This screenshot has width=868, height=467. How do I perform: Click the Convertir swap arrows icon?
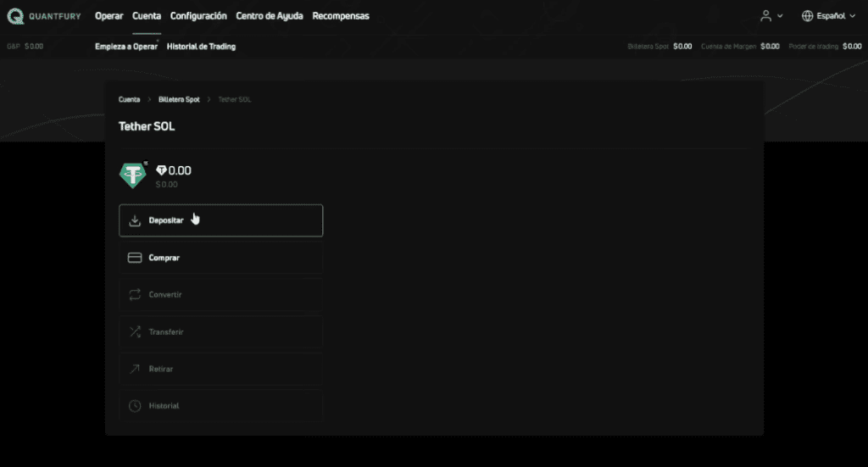[x=134, y=295]
